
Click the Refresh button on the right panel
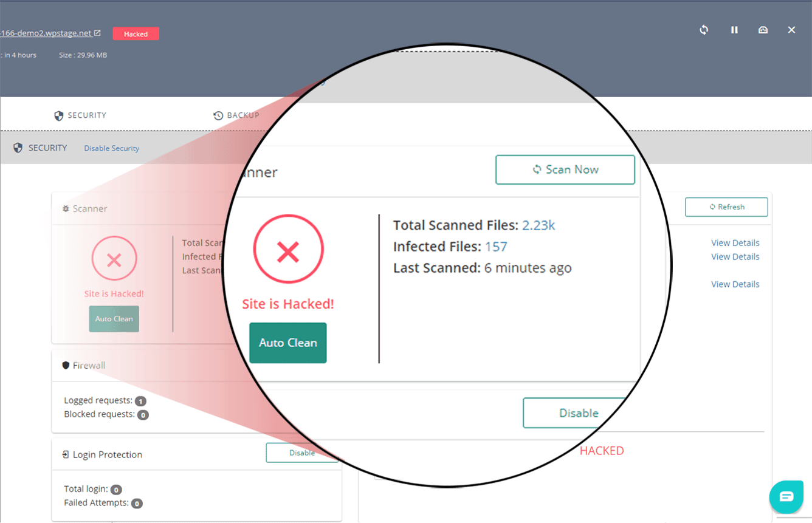(x=726, y=207)
